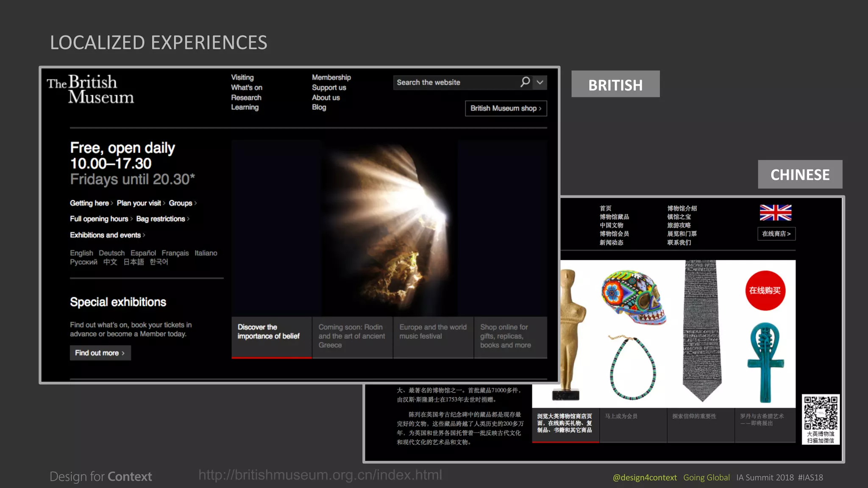This screenshot has height=488, width=868.
Task: Switch language to Español
Action: click(143, 253)
